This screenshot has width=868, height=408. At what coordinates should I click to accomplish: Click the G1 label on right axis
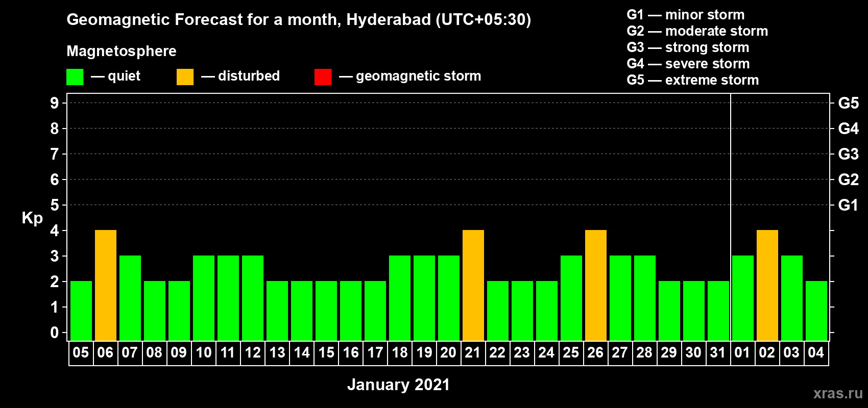(x=848, y=205)
